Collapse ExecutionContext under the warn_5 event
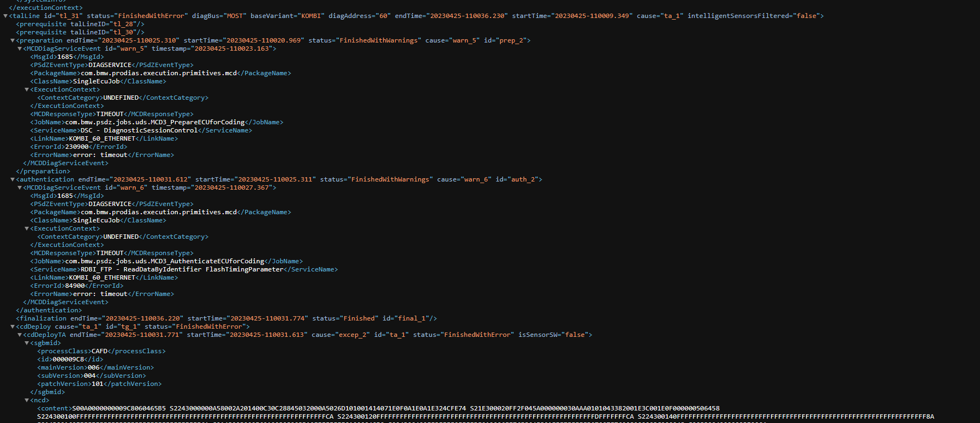 pos(27,89)
